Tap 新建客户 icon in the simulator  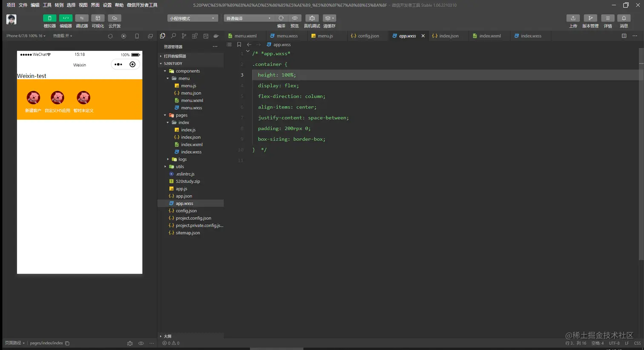33,98
